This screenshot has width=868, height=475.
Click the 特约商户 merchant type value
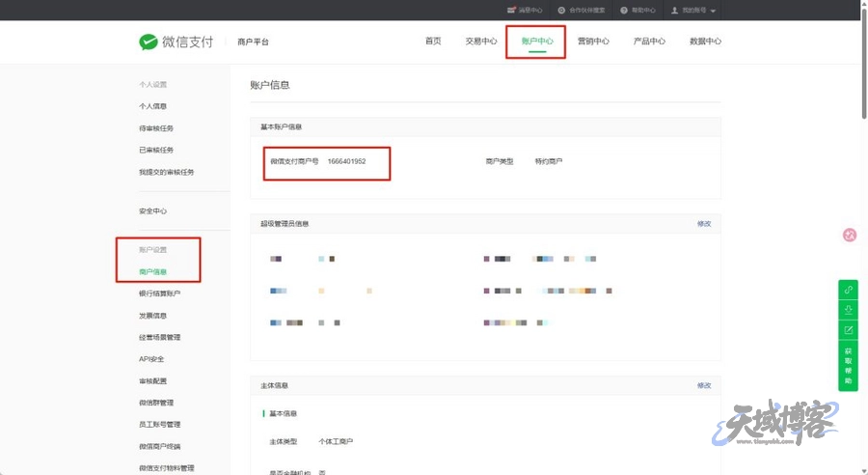point(548,161)
